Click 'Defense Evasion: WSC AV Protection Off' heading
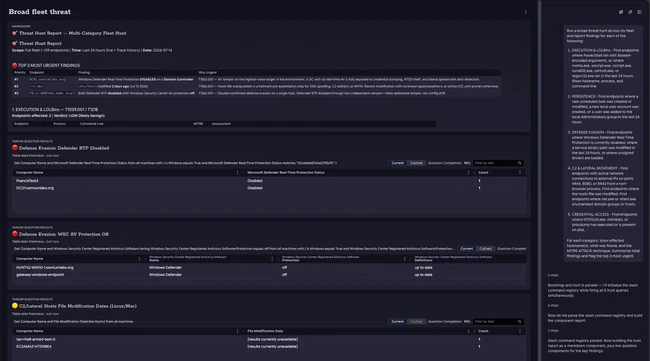Viewport: 650px width, 361px height. click(63, 234)
